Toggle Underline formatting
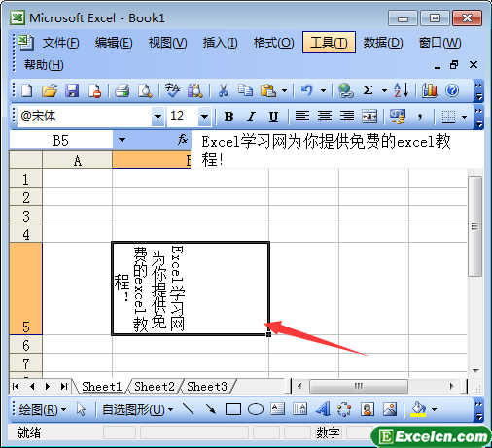The image size is (492, 448). [x=273, y=117]
